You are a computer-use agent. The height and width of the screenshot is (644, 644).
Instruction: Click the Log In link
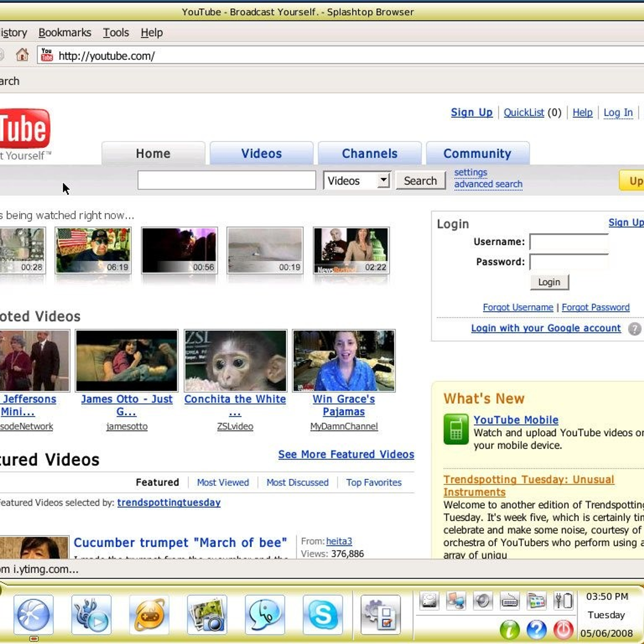[x=618, y=112]
